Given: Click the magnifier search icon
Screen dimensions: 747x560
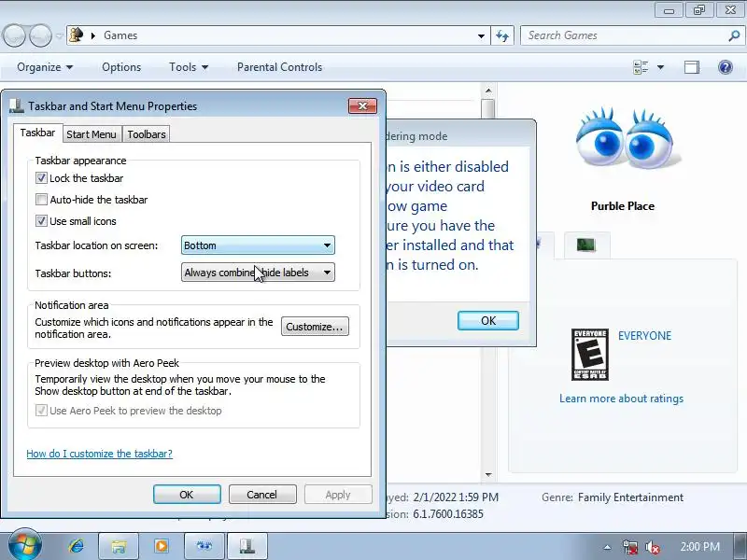Looking at the screenshot, I should 734,35.
